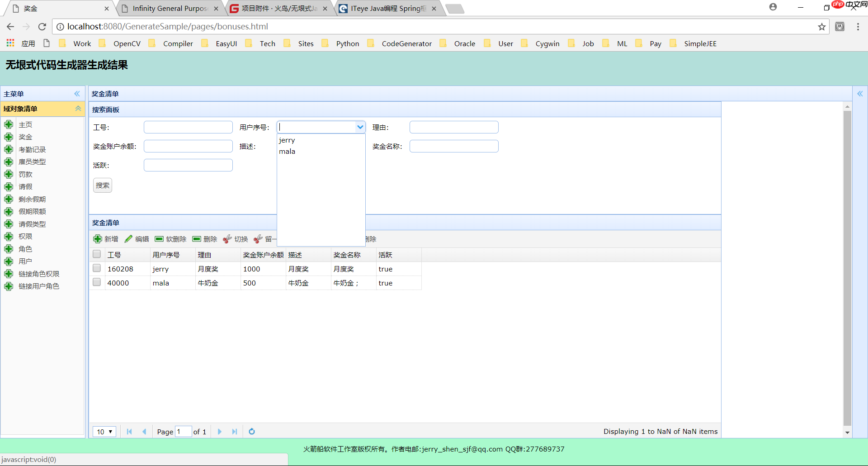Check the row checkbox for 40000
Screen dimensions: 868x466
(x=97, y=282)
